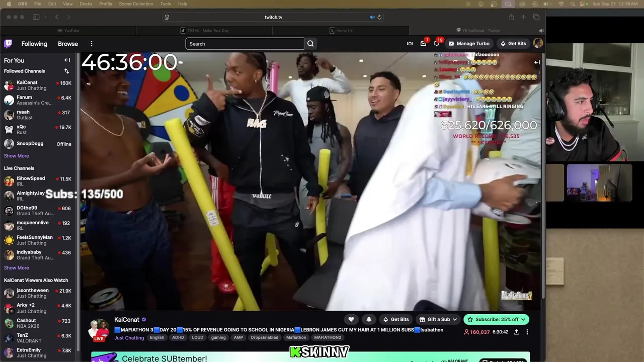This screenshot has height=362, width=644.
Task: Open Apple menu in menu bar
Action: [x=9, y=4]
